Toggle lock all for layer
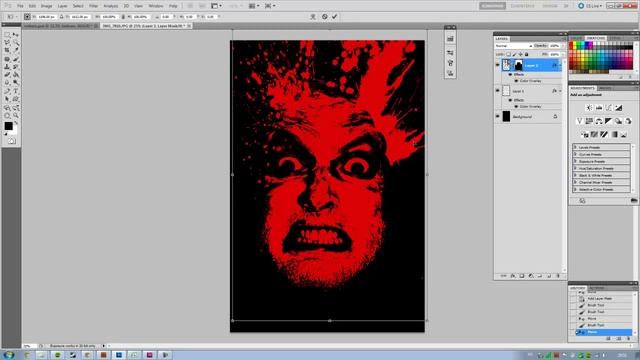The width and height of the screenshot is (640, 360). coord(527,54)
